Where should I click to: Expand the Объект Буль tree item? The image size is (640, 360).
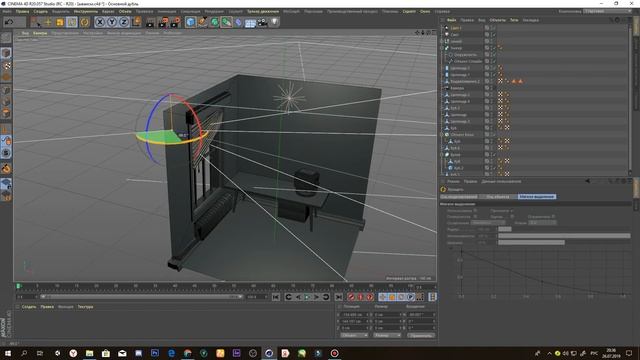point(442,134)
